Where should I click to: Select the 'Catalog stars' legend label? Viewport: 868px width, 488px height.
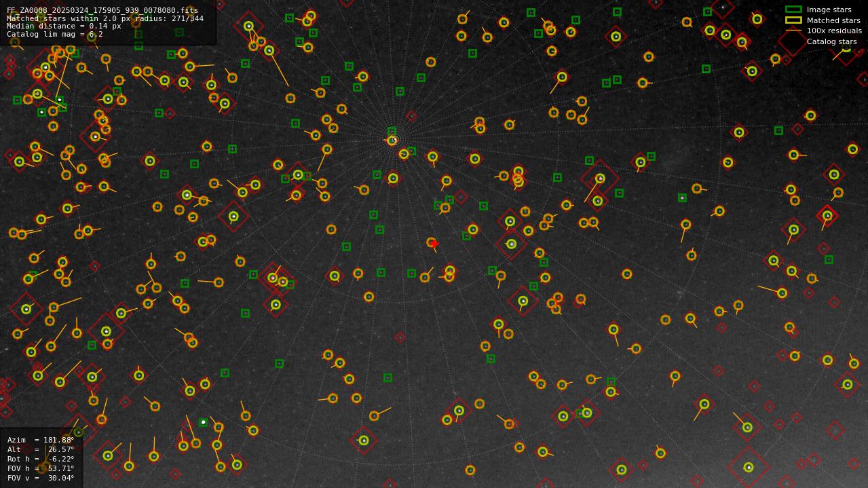pyautogui.click(x=831, y=41)
